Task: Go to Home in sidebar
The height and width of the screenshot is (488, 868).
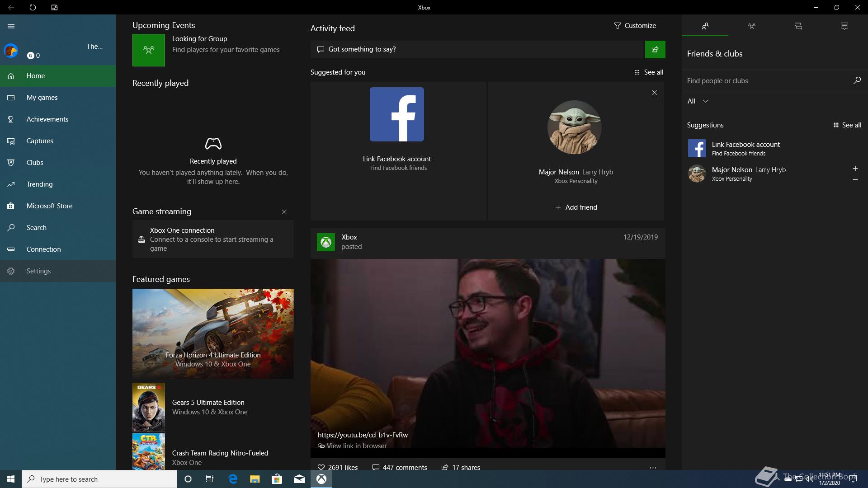Action: pos(58,76)
